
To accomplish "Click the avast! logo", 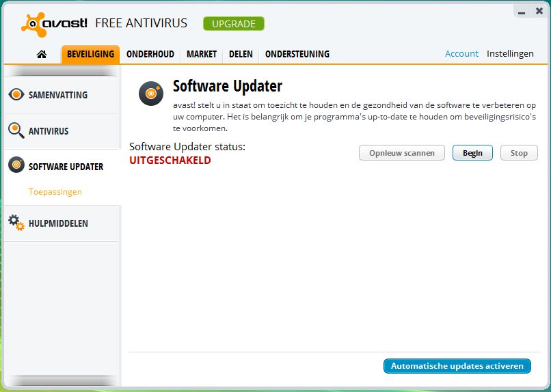I will (54, 24).
